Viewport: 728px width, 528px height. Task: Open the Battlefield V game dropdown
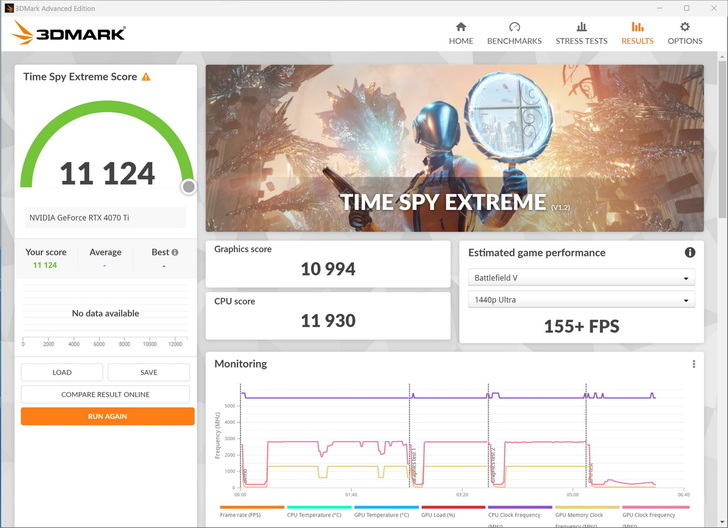click(x=581, y=278)
